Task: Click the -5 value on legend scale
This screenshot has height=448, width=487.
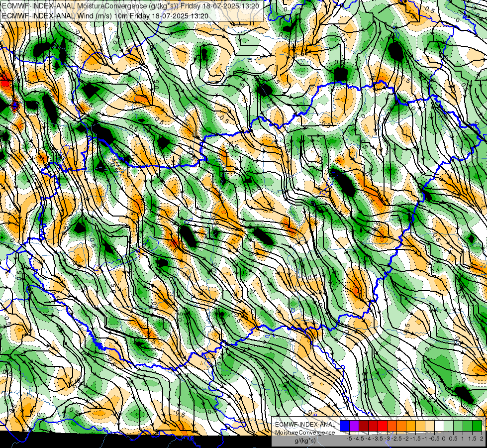Action: point(349,439)
